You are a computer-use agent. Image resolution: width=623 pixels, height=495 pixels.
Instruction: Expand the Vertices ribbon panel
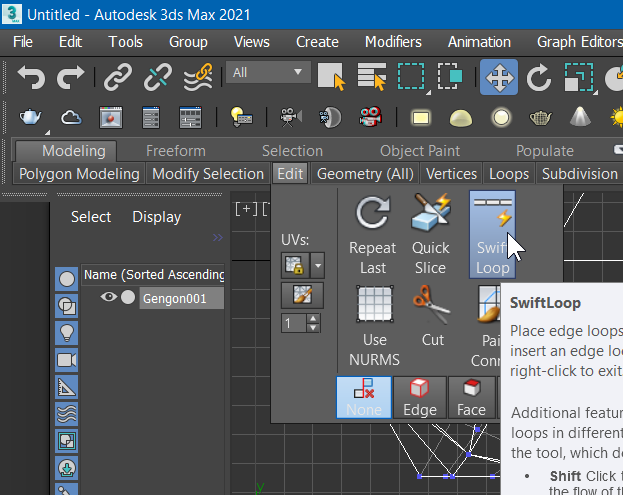[x=451, y=174]
